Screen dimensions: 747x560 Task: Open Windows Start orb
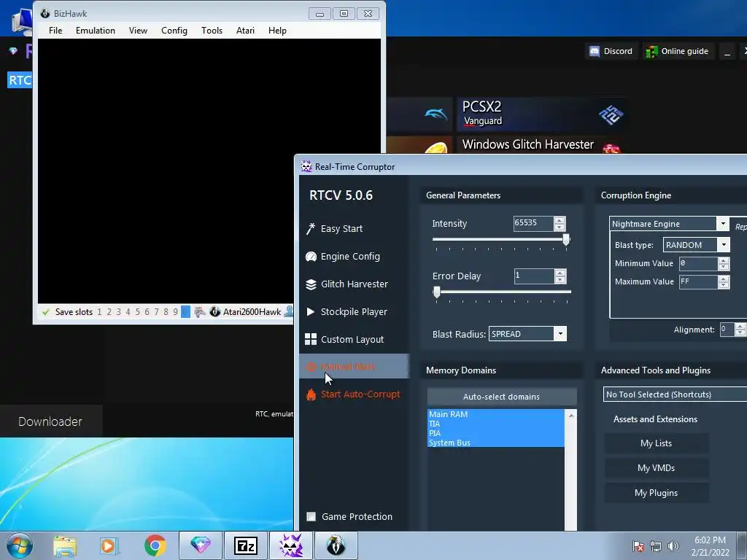coord(20,545)
